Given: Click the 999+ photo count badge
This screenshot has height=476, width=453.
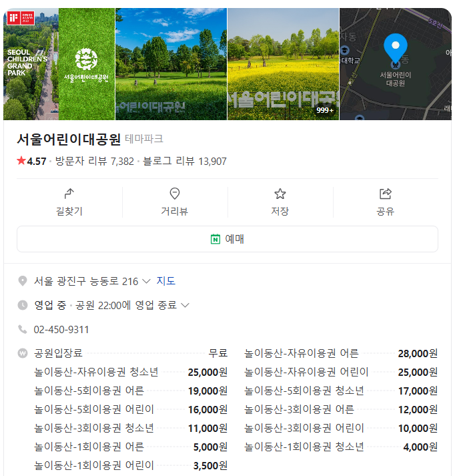Looking at the screenshot, I should [325, 110].
